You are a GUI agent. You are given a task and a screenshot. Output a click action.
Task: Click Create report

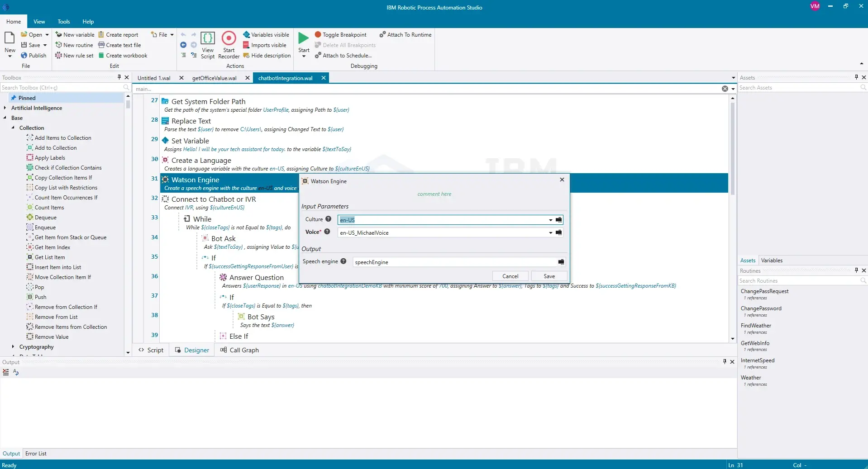119,34
